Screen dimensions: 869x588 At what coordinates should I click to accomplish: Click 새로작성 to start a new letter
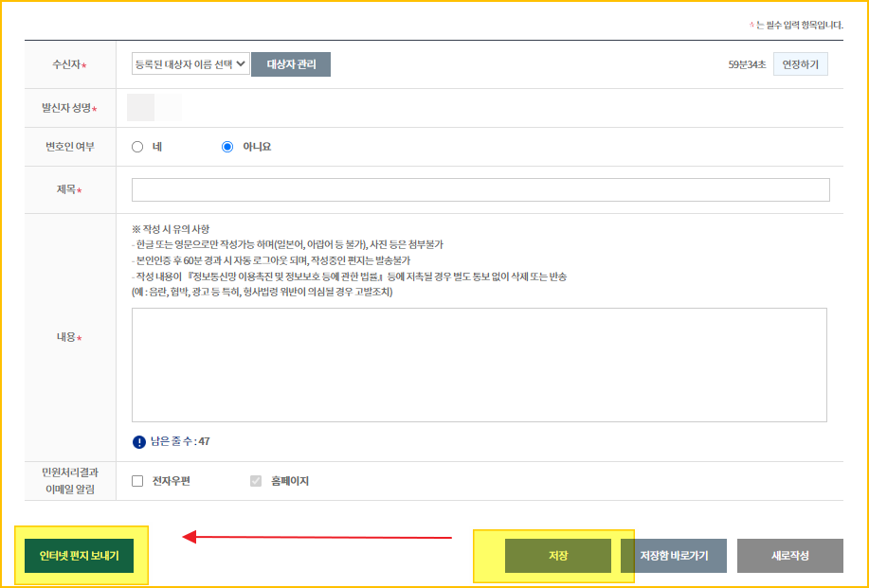pos(789,556)
